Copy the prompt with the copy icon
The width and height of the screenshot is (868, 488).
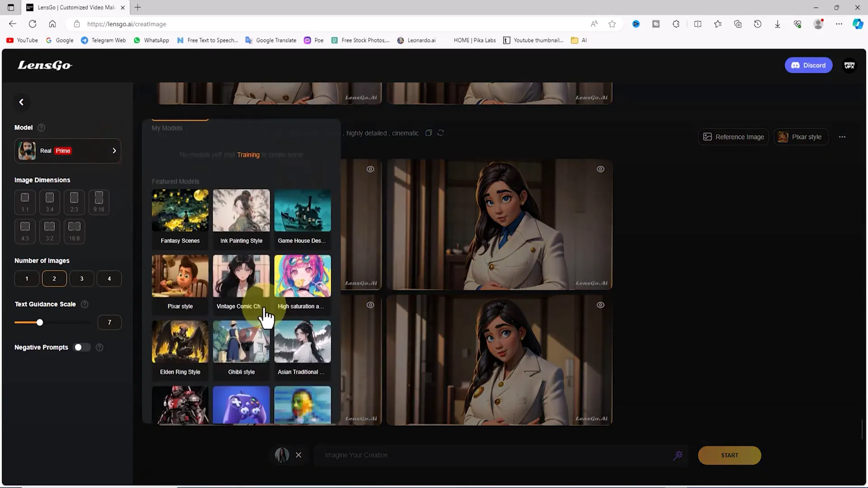pos(429,133)
